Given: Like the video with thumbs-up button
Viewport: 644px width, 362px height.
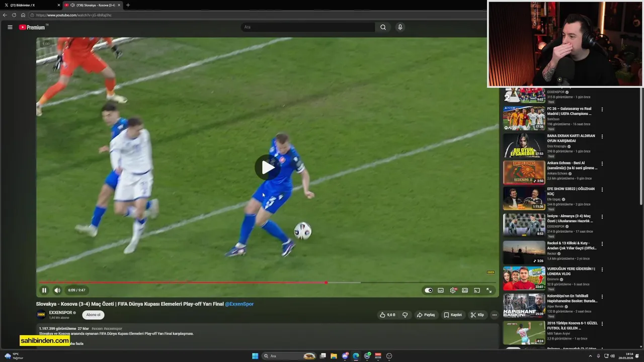Looking at the screenshot, I should [x=387, y=315].
